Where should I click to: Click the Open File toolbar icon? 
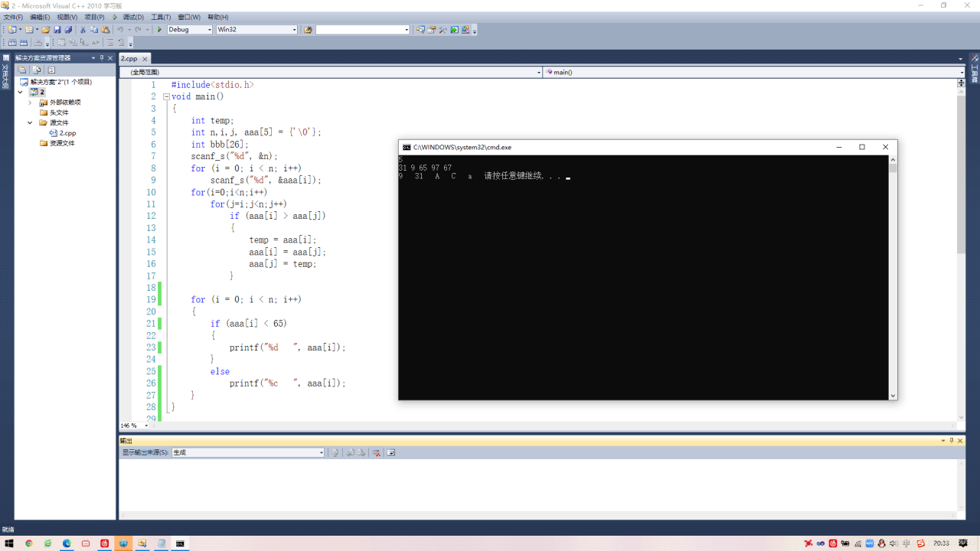(x=46, y=30)
